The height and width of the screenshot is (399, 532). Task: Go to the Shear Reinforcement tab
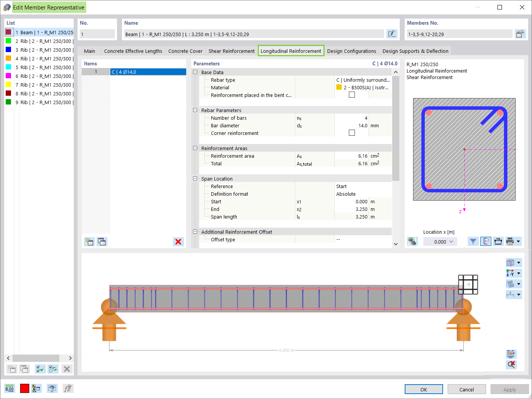point(231,51)
